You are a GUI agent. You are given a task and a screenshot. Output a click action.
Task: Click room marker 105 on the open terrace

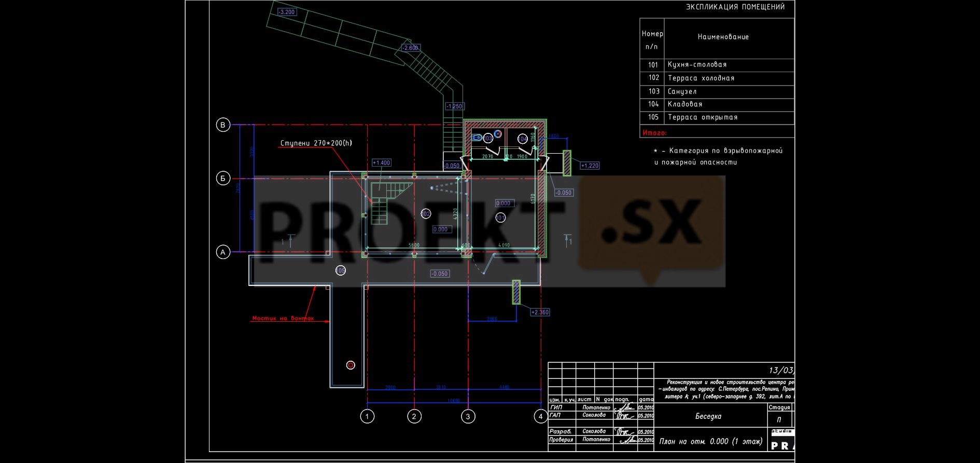[341, 270]
